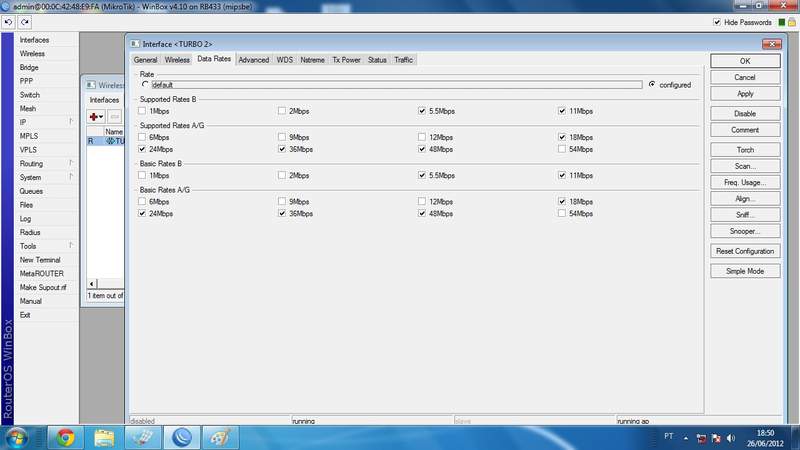
Task: Click the Undo arrow in WinBox toolbar
Action: pyautogui.click(x=8, y=22)
